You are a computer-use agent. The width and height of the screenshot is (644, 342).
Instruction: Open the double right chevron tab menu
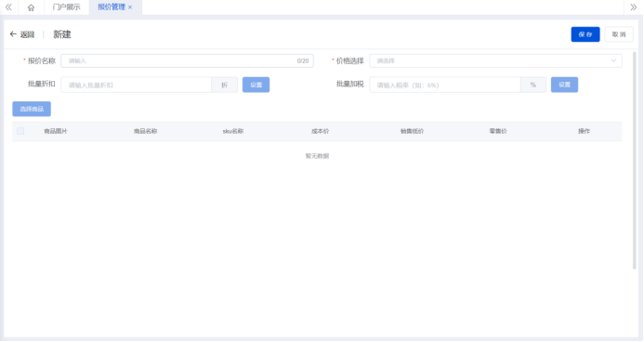(x=634, y=7)
